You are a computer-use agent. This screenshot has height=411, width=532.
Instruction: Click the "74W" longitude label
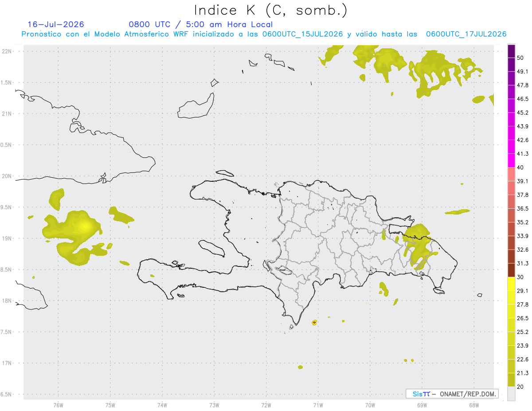[x=162, y=405]
